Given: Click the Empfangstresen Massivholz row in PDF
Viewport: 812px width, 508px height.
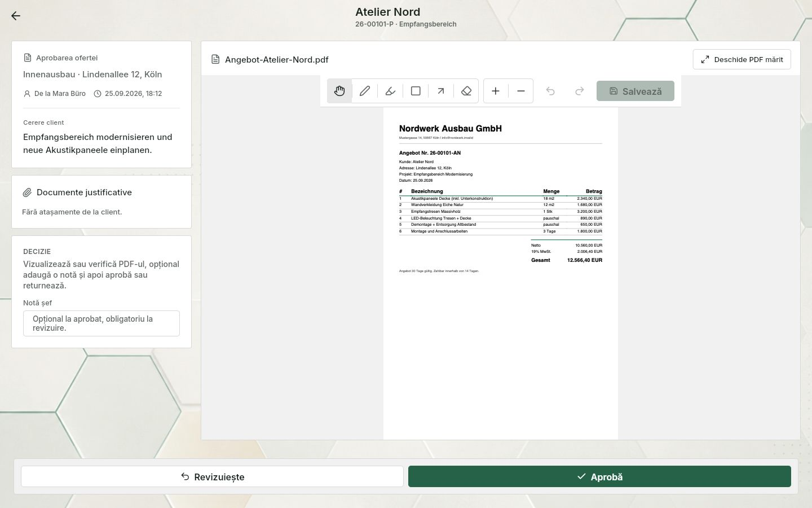Looking at the screenshot, I should click(x=501, y=212).
